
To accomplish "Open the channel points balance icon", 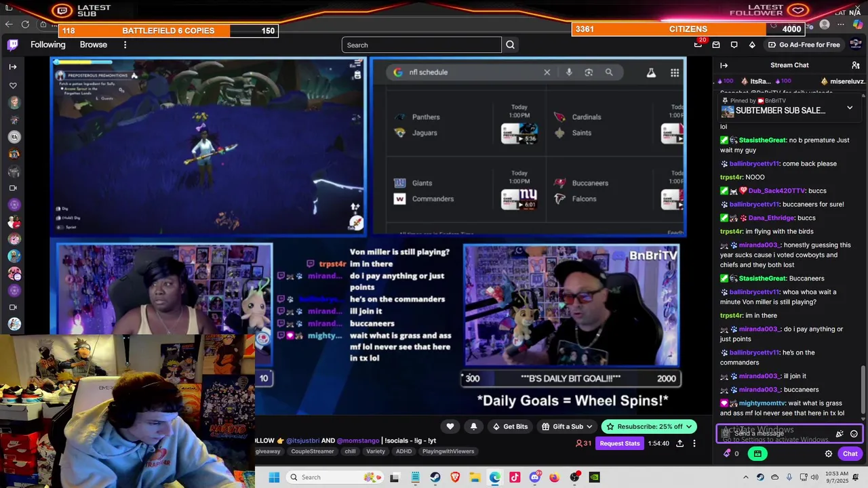I will coord(727,453).
